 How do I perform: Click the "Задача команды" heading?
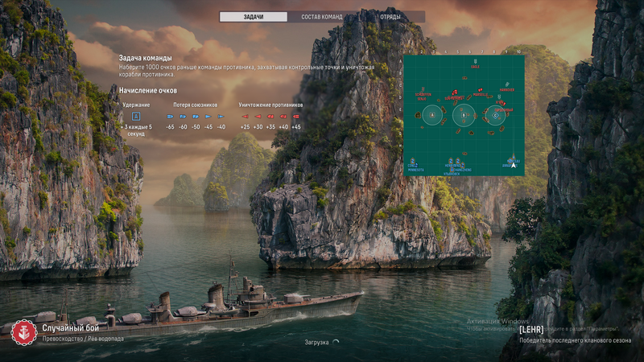pyautogui.click(x=146, y=58)
